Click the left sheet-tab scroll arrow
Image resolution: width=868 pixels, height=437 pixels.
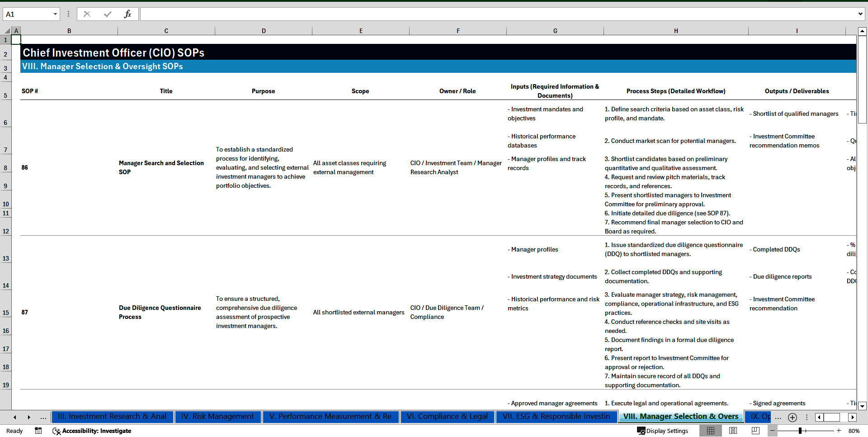(x=15, y=417)
